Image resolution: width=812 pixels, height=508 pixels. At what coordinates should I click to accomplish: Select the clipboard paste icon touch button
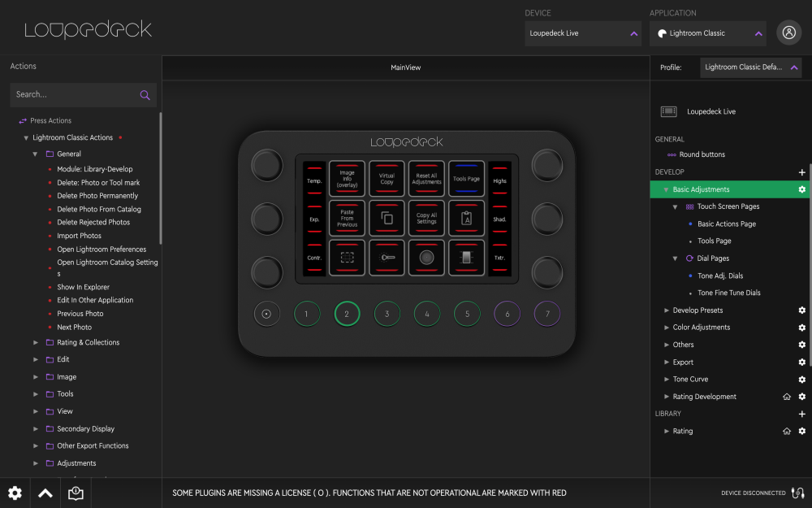pyautogui.click(x=466, y=218)
